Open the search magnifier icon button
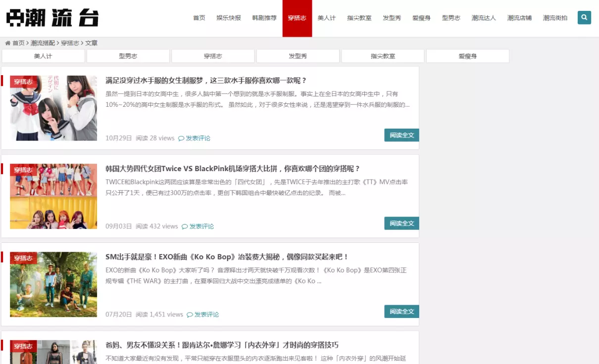This screenshot has width=599, height=364. [584, 18]
